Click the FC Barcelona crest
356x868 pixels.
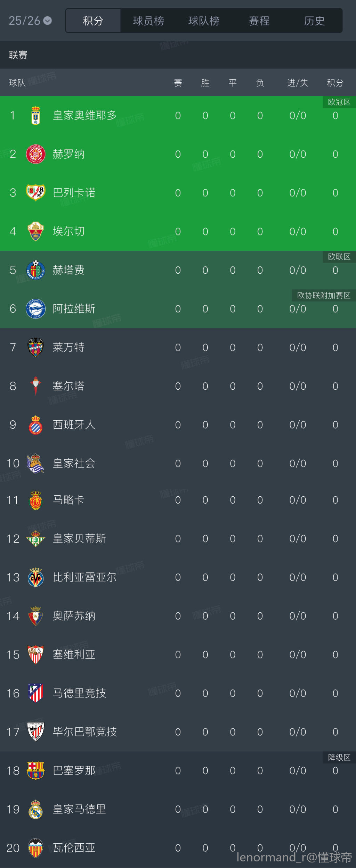coord(35,770)
